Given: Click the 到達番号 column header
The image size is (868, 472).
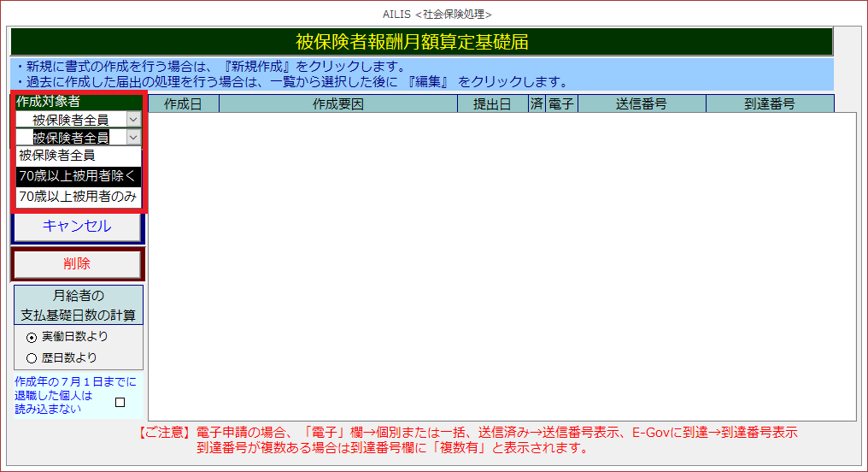Looking at the screenshot, I should tap(769, 104).
